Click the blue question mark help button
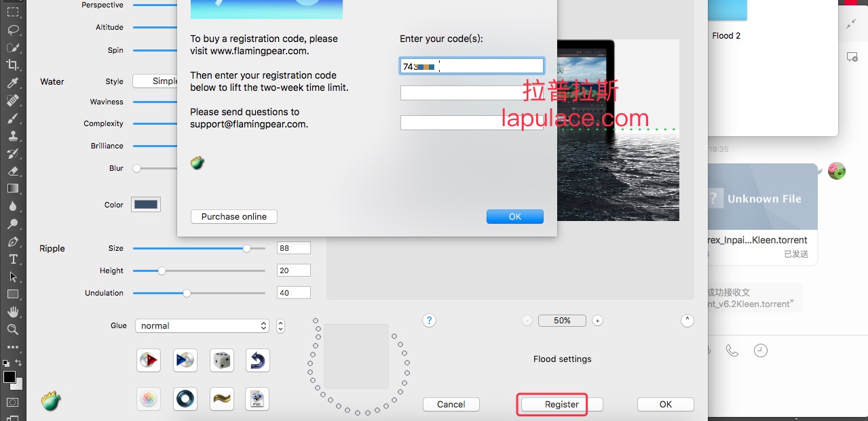This screenshot has width=868, height=421. pos(429,321)
